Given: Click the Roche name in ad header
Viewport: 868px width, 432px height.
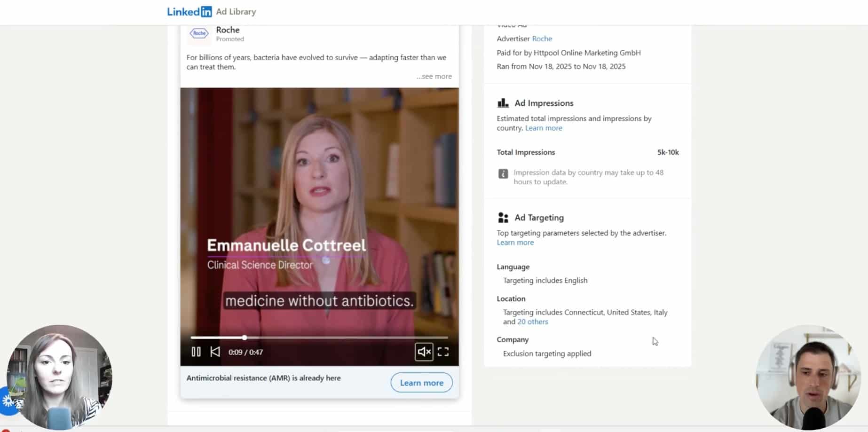Looking at the screenshot, I should [228, 30].
